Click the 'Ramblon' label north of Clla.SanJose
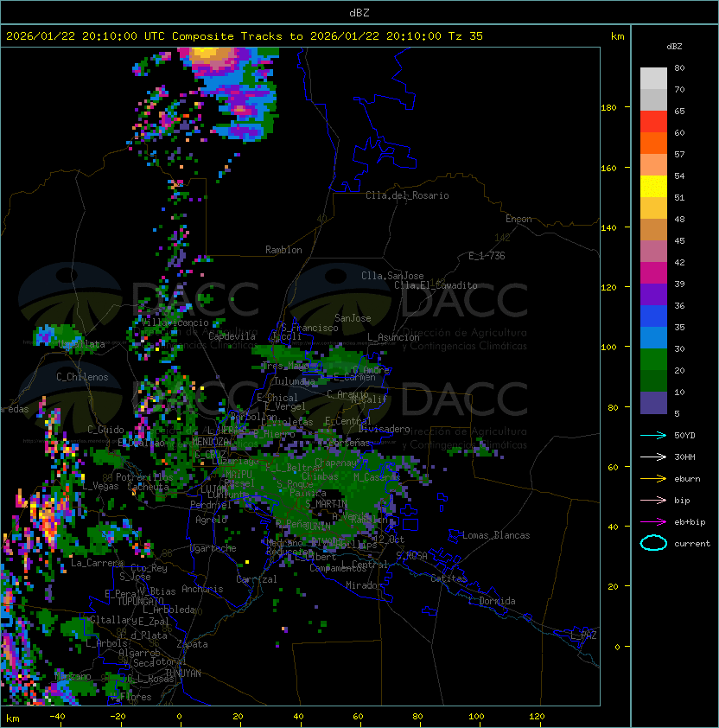Image resolution: width=719 pixels, height=728 pixels. tap(283, 250)
